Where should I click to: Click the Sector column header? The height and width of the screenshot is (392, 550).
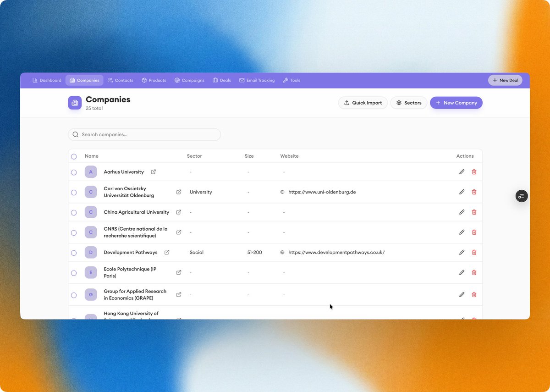point(194,156)
